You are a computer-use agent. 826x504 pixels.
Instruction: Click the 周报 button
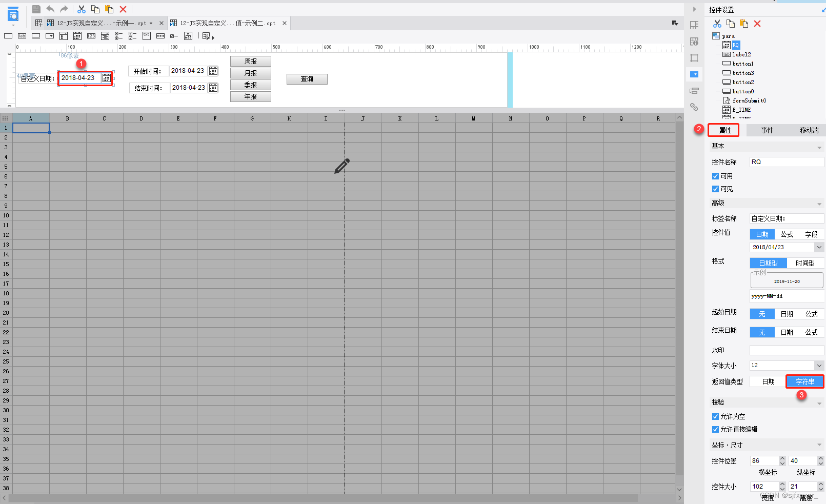(x=251, y=61)
